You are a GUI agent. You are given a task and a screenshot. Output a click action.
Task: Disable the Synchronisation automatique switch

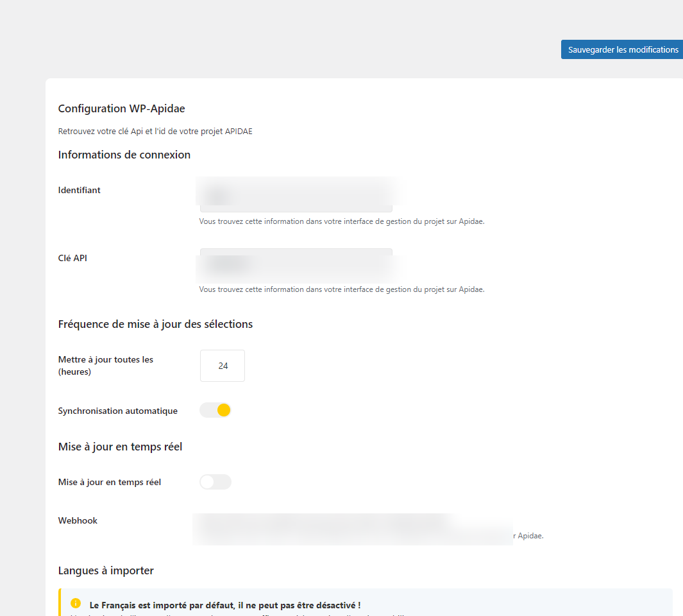point(215,410)
